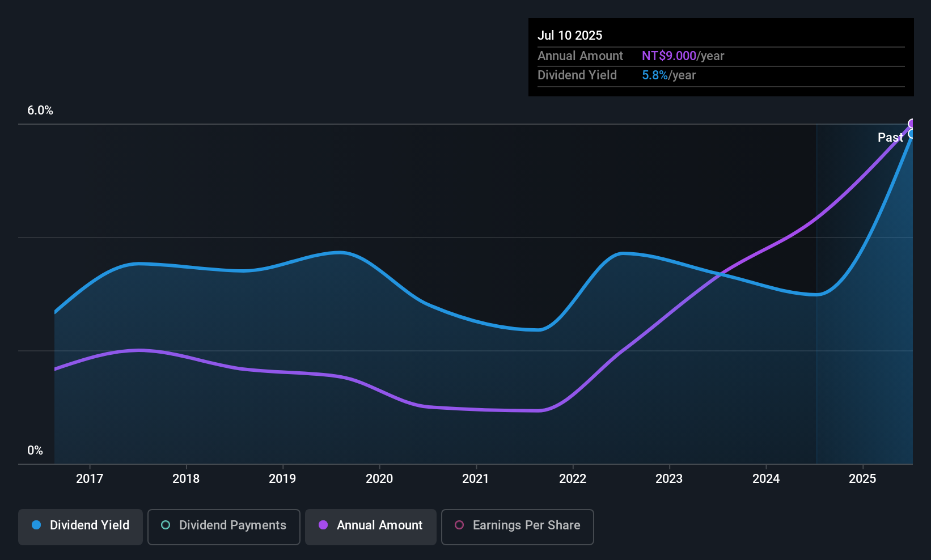Click the purple Annual Amount legend dot
The image size is (931, 560).
(x=323, y=525)
